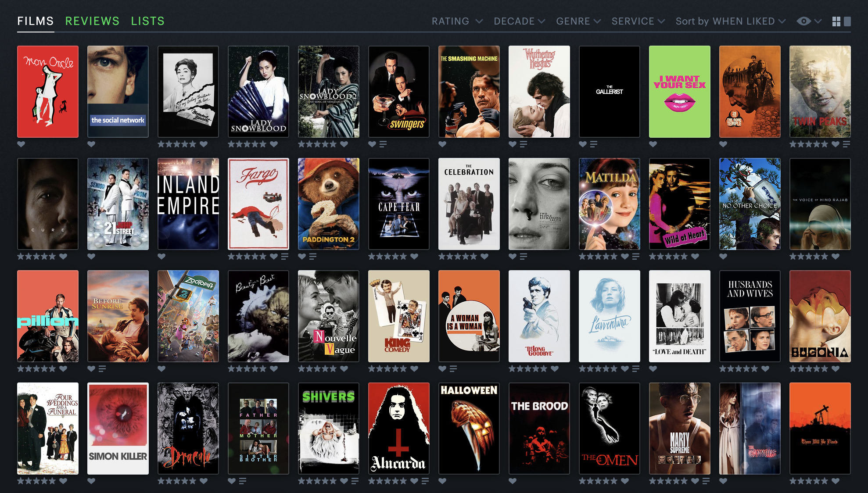Click the eye visibility filter icon
Viewport: 868px width, 493px height.
803,21
